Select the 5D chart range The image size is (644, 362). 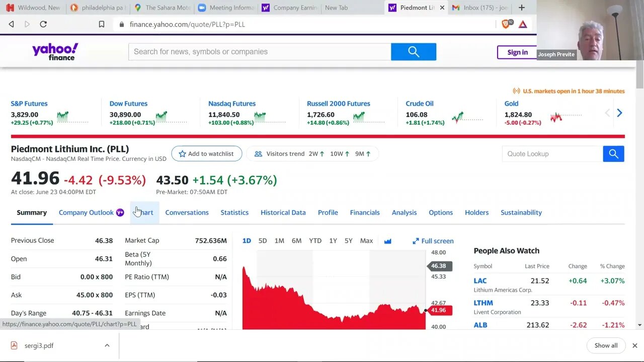[263, 241]
